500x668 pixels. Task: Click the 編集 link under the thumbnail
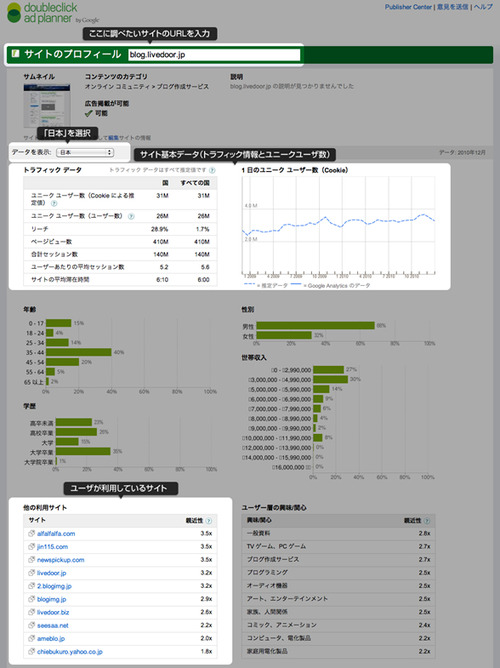coord(113,138)
